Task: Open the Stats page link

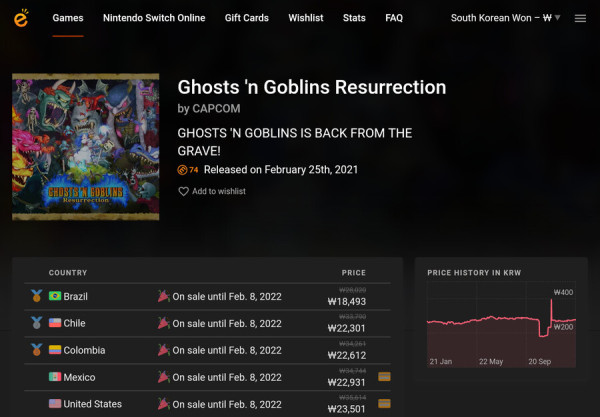Action: 354,18
